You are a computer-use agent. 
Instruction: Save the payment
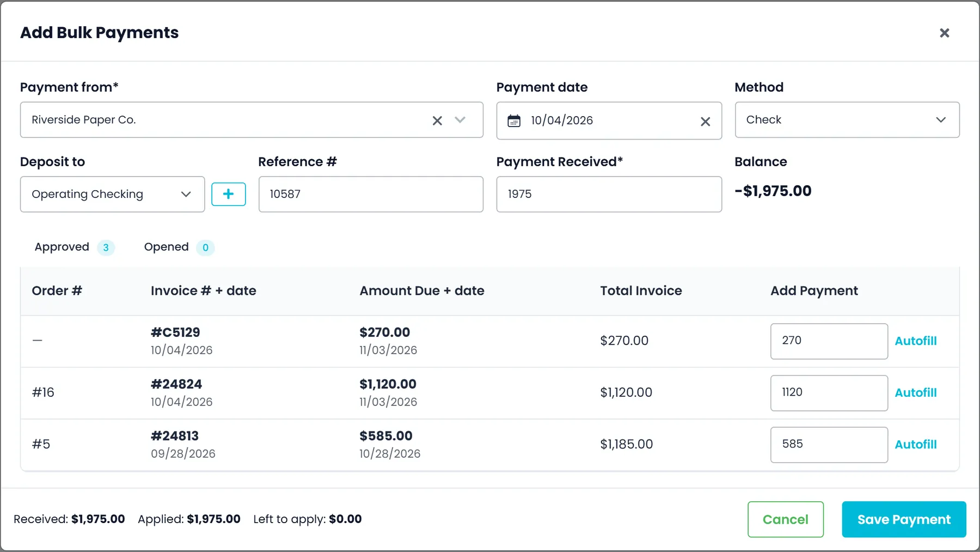[904, 519]
